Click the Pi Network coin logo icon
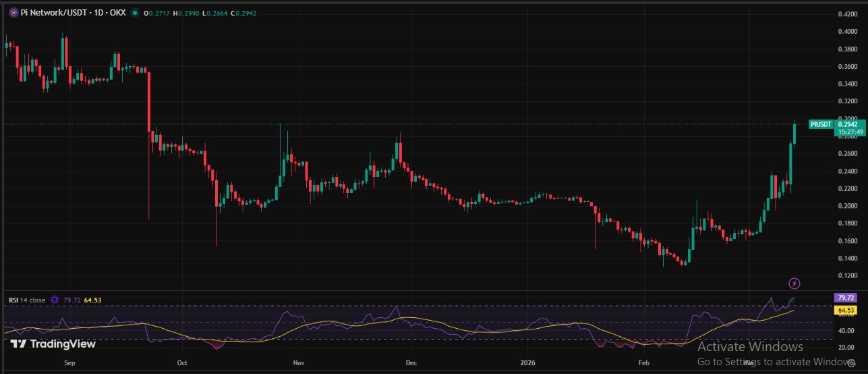 13,13
